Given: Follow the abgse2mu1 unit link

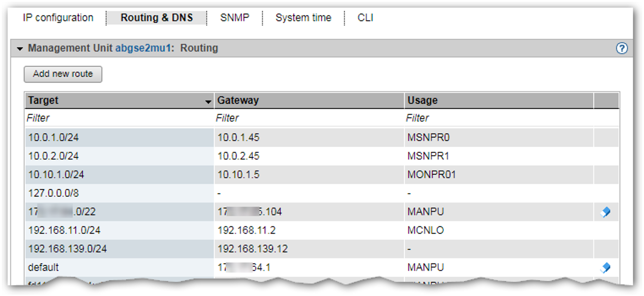Looking at the screenshot, I should (x=143, y=48).
